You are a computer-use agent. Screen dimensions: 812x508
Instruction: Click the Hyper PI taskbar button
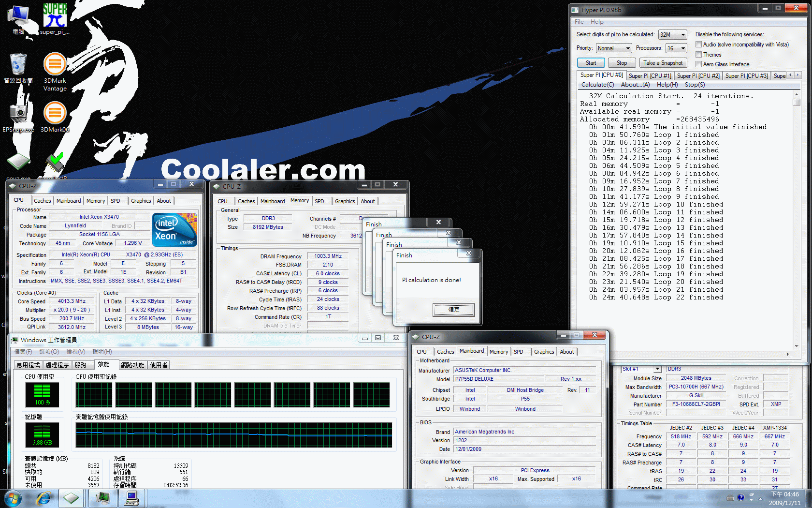click(132, 498)
